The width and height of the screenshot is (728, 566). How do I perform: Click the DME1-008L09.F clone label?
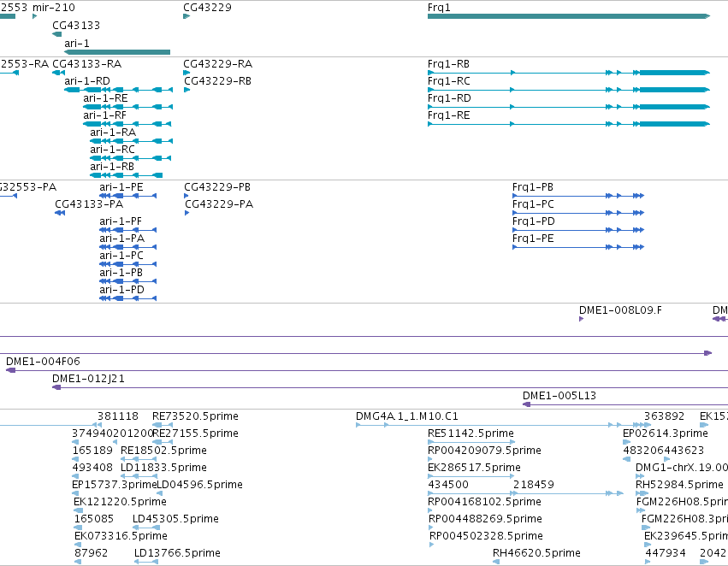coord(620,310)
